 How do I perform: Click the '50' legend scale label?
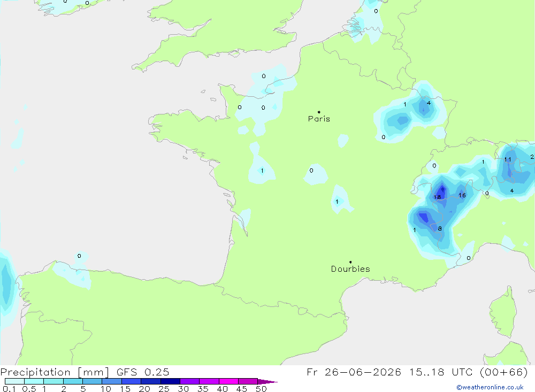click(x=261, y=389)
